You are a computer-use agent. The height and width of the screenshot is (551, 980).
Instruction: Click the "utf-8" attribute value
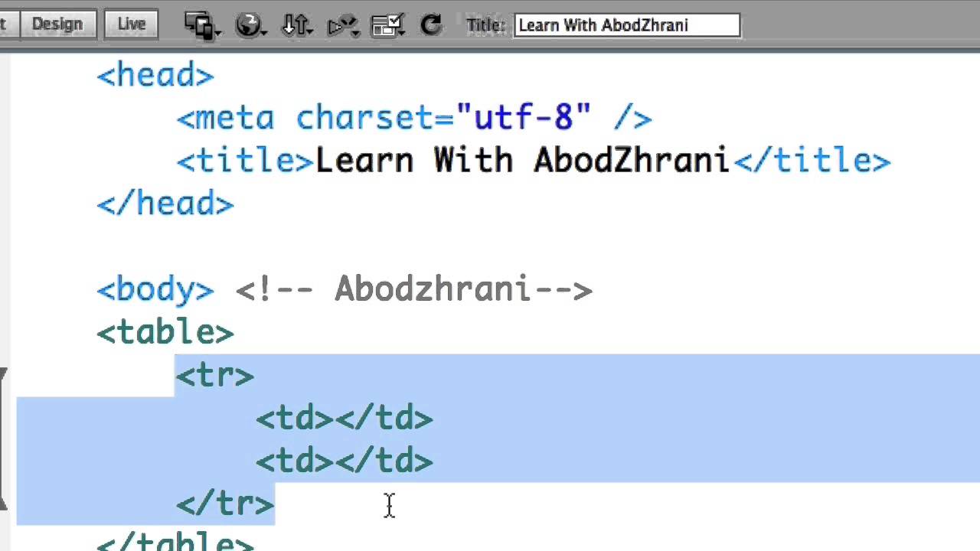524,117
